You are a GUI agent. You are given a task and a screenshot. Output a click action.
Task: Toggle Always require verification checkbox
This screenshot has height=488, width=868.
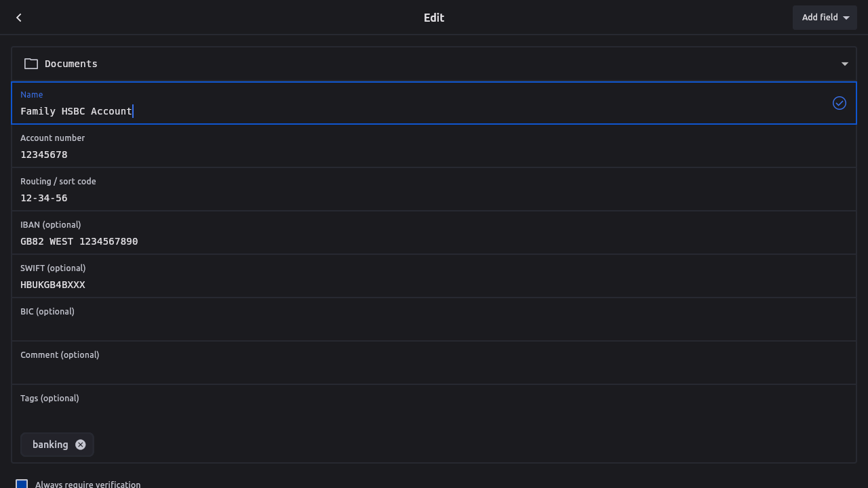[x=22, y=484]
